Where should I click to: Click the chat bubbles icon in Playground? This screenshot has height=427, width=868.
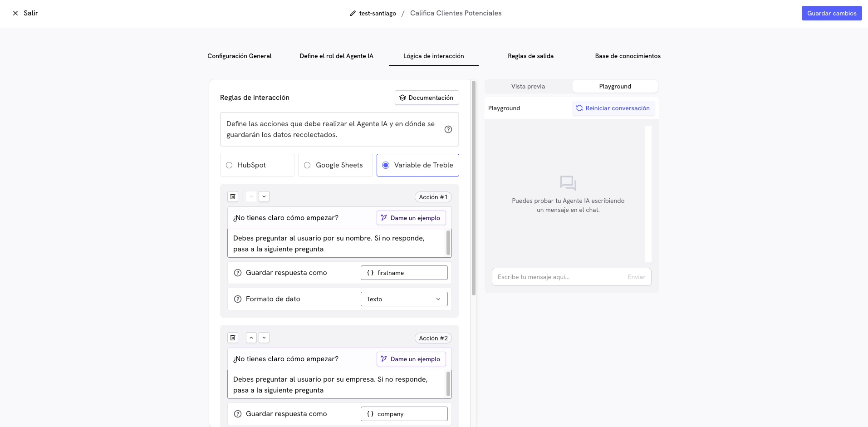click(568, 183)
